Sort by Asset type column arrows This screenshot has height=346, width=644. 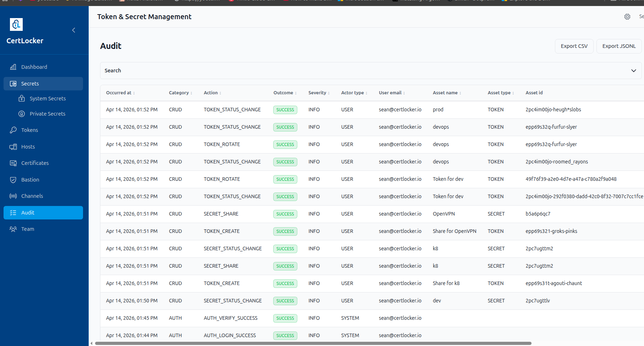pyautogui.click(x=513, y=93)
